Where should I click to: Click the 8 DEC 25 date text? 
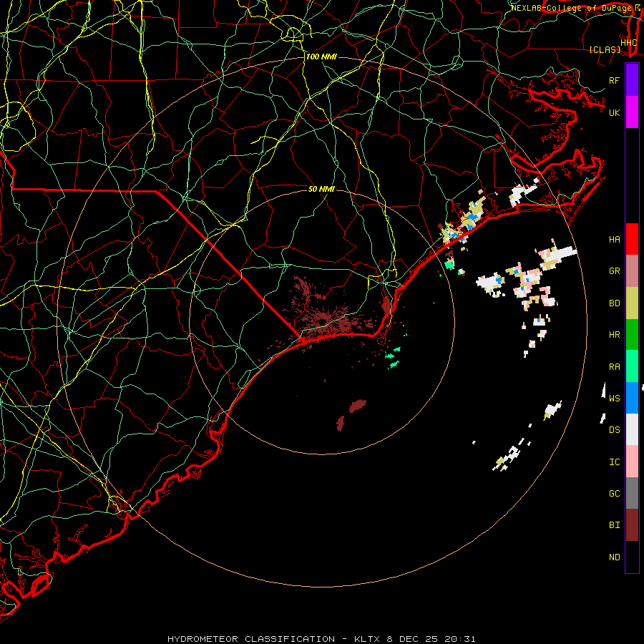point(413,639)
